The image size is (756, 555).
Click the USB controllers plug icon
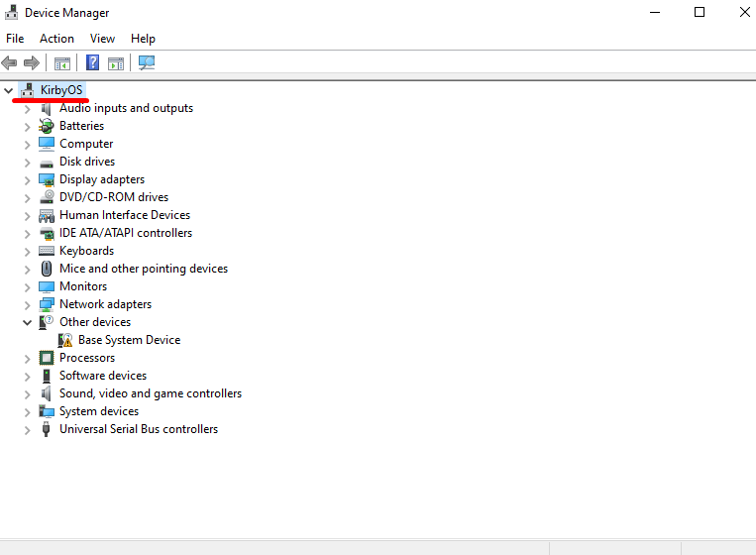(x=47, y=429)
